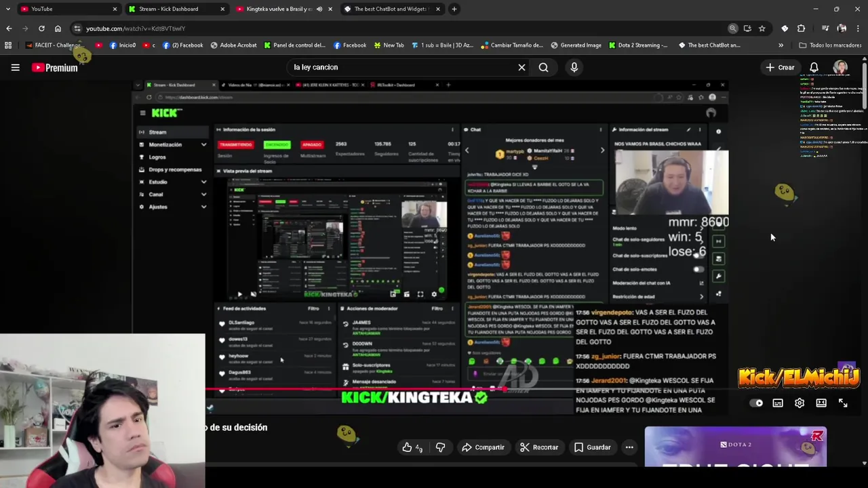The height and width of the screenshot is (488, 868).
Task: Open the apps grid in bookmarks bar
Action: click(8, 45)
